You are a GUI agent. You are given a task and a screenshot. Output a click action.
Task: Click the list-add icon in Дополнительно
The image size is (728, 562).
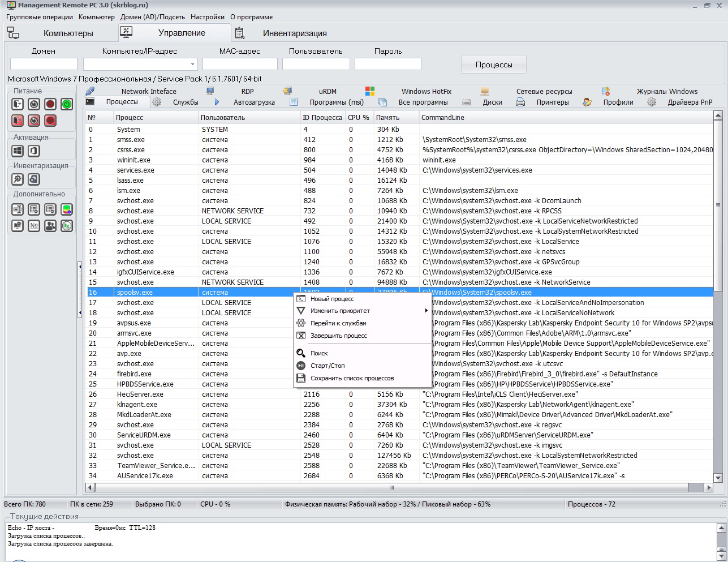click(x=34, y=209)
